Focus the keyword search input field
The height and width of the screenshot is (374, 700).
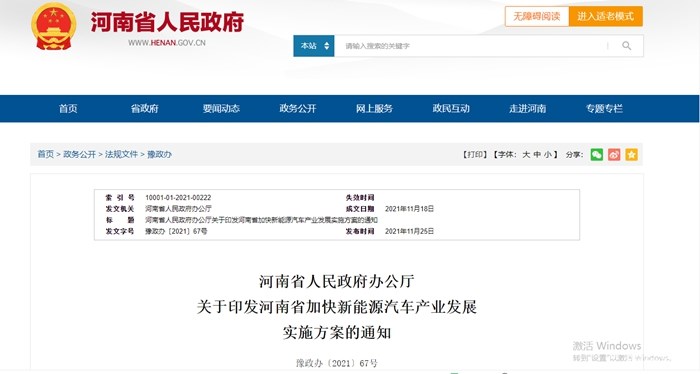471,46
